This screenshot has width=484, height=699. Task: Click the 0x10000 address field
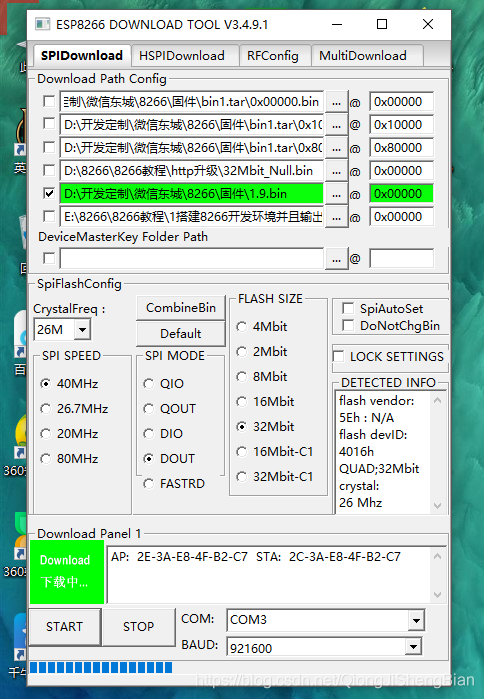click(x=401, y=124)
